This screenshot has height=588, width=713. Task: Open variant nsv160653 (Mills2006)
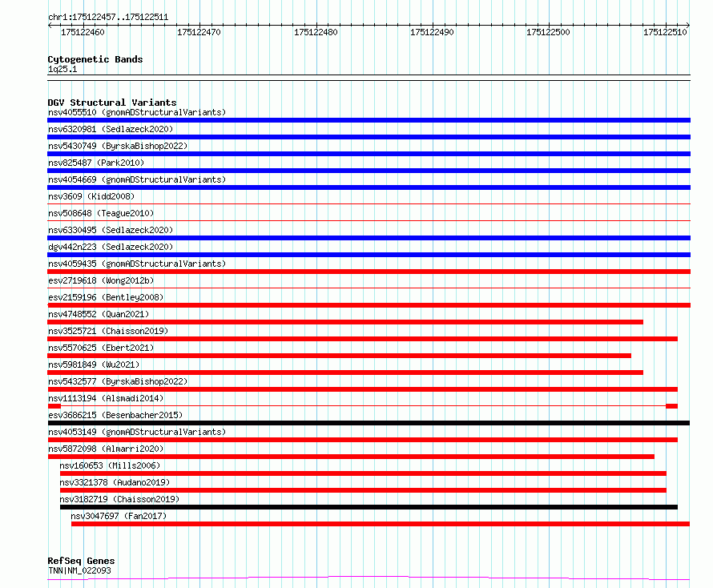pos(110,465)
